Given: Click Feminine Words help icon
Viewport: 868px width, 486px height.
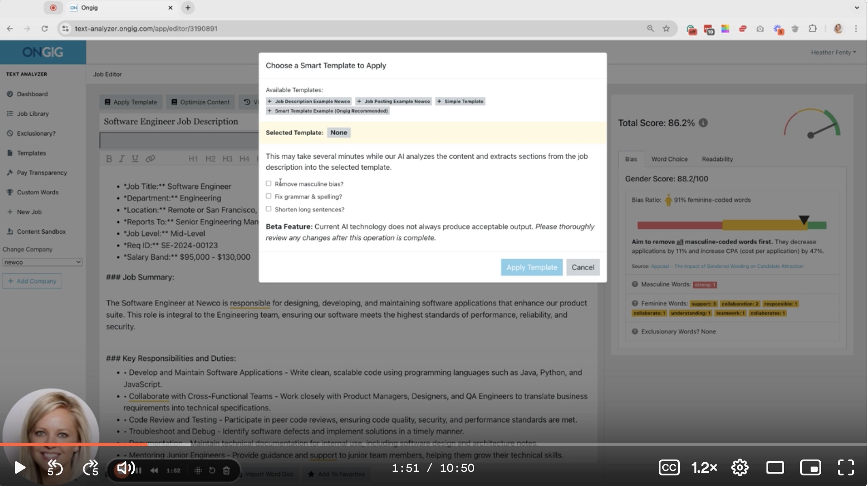Looking at the screenshot, I should (635, 304).
